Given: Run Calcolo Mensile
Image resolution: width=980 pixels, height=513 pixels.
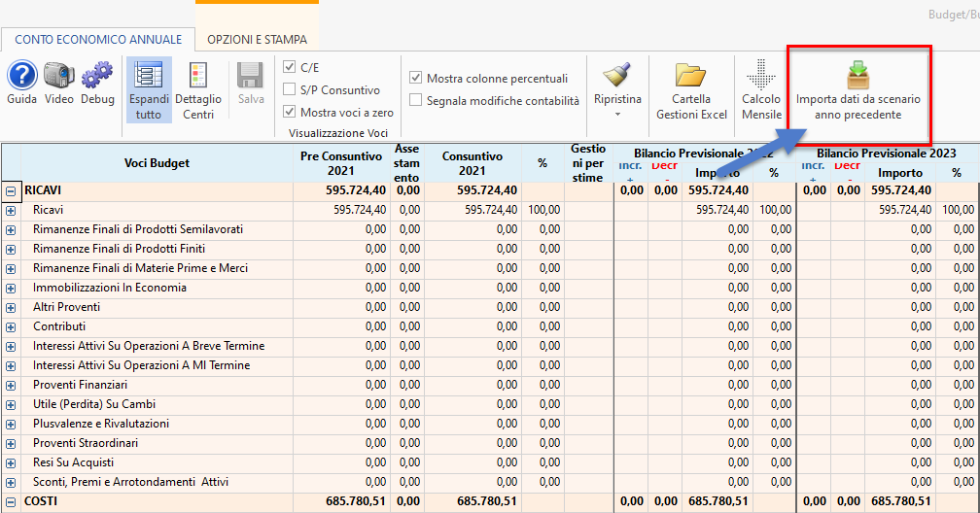Looking at the screenshot, I should tap(761, 90).
